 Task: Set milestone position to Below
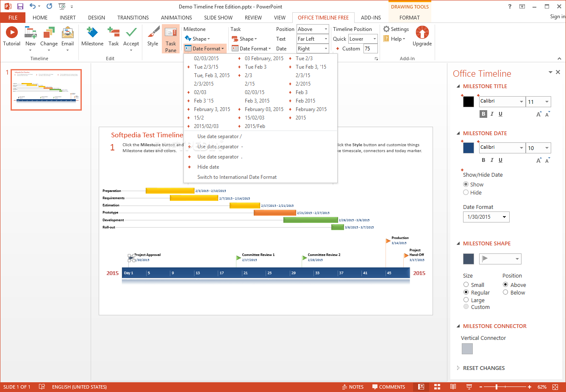coord(505,292)
